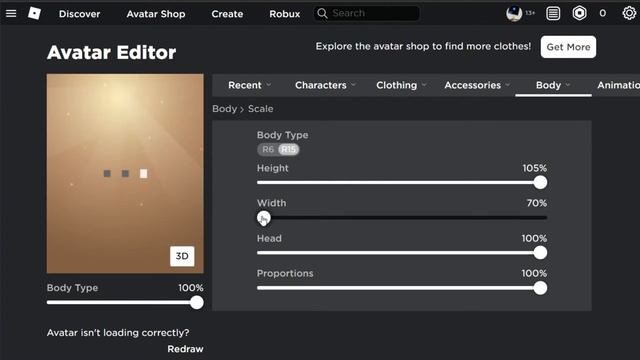
Task: Open the Robux page
Action: [284, 14]
